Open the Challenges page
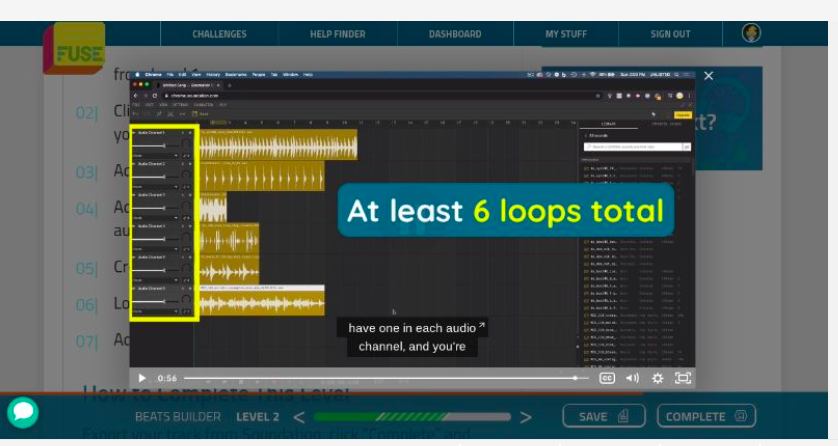Image resolution: width=838 pixels, height=446 pixels. (x=219, y=34)
